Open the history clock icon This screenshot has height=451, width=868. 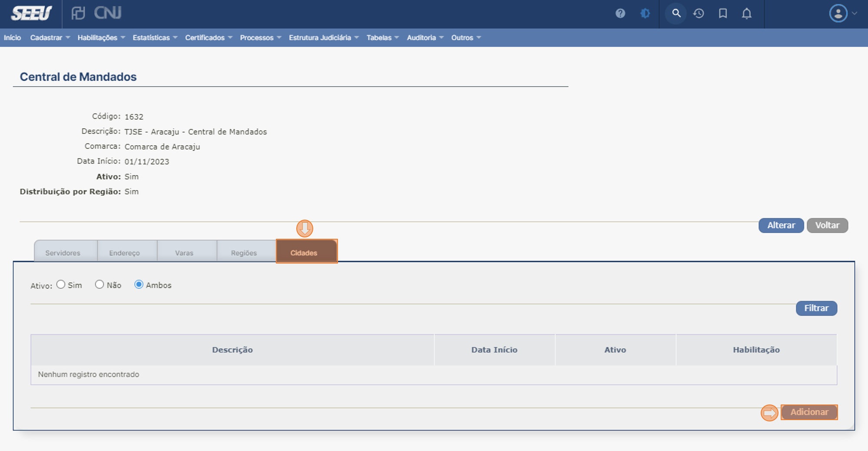point(699,13)
